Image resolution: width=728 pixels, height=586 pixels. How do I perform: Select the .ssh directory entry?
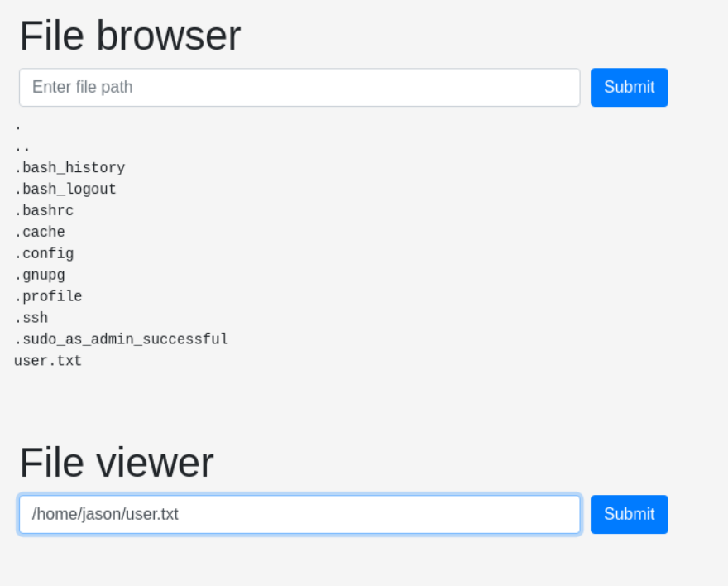[31, 318]
